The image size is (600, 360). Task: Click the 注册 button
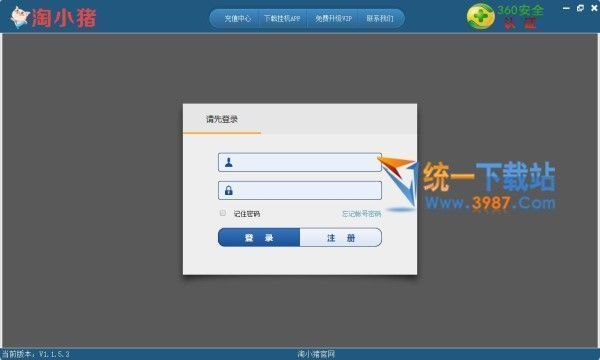[341, 238]
